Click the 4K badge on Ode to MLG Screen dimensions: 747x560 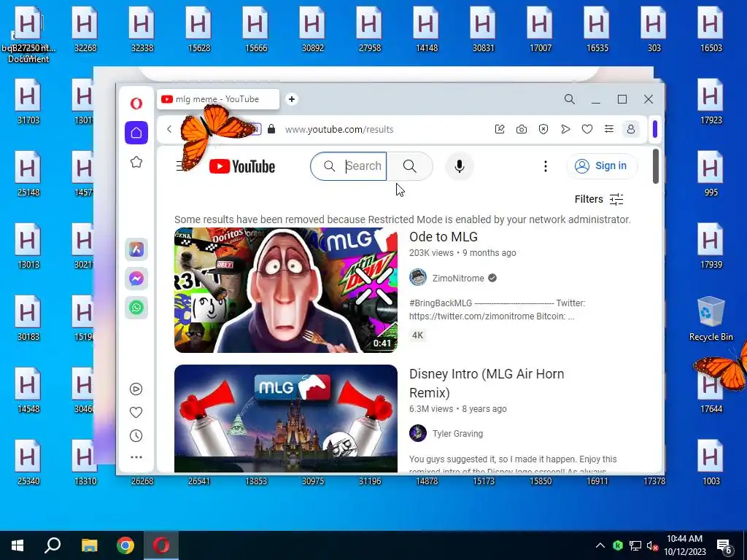(x=418, y=335)
